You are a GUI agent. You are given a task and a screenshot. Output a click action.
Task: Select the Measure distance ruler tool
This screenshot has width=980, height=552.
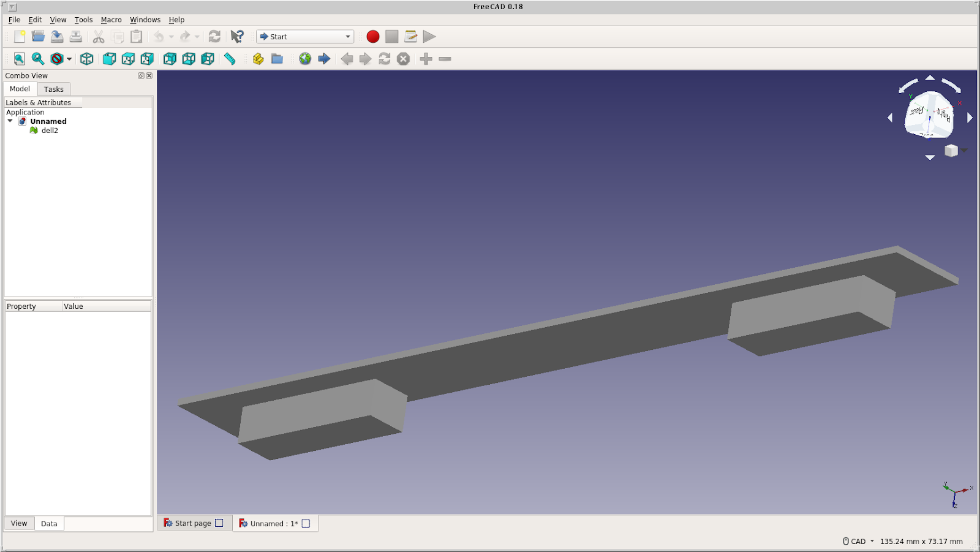230,59
